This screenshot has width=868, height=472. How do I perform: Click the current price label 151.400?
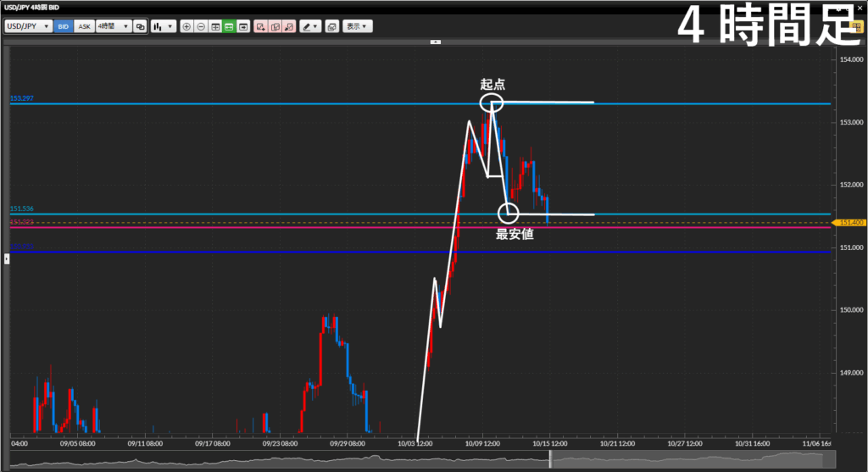851,223
